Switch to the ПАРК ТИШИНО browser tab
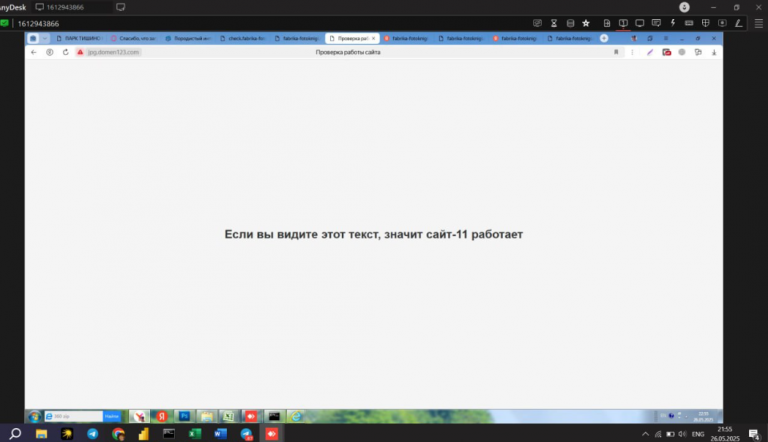Screen dimensions: 768x442 [x=78, y=38]
